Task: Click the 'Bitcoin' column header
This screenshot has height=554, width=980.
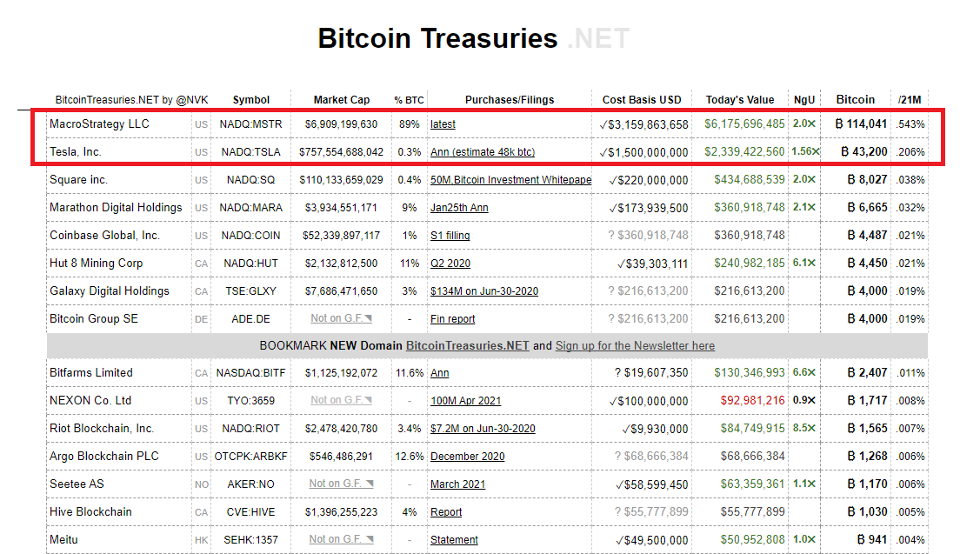Action: pyautogui.click(x=856, y=99)
